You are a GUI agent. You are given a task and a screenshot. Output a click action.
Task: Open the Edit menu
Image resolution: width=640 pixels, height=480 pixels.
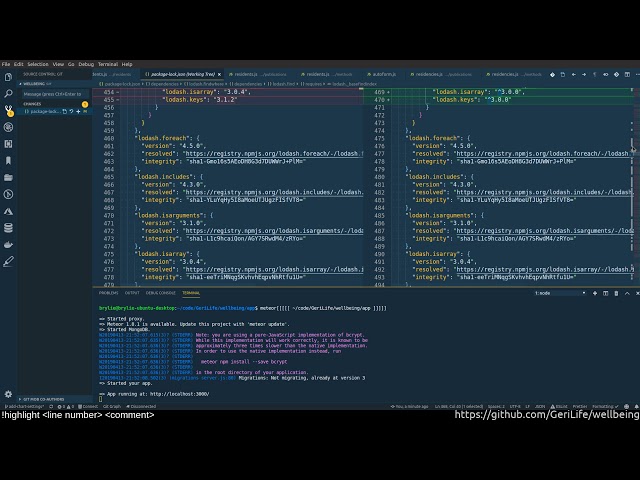point(18,64)
